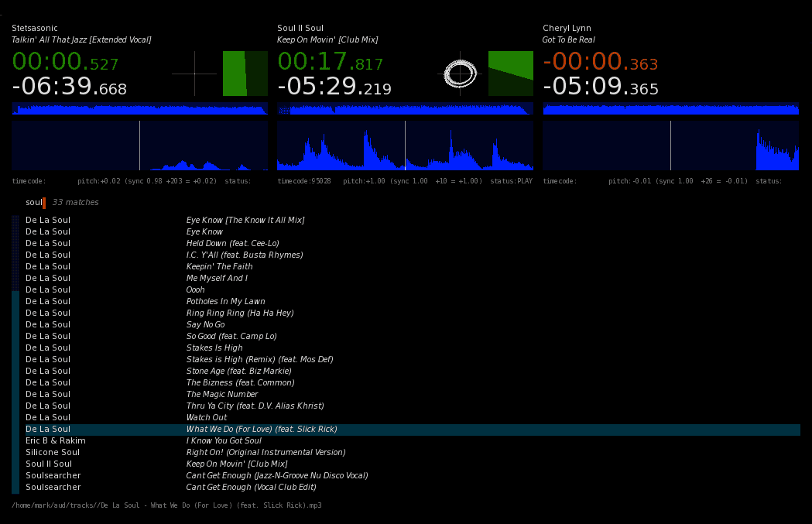
Task: Seek in the Stetsasonic deck overview waveform
Action: tap(140, 108)
